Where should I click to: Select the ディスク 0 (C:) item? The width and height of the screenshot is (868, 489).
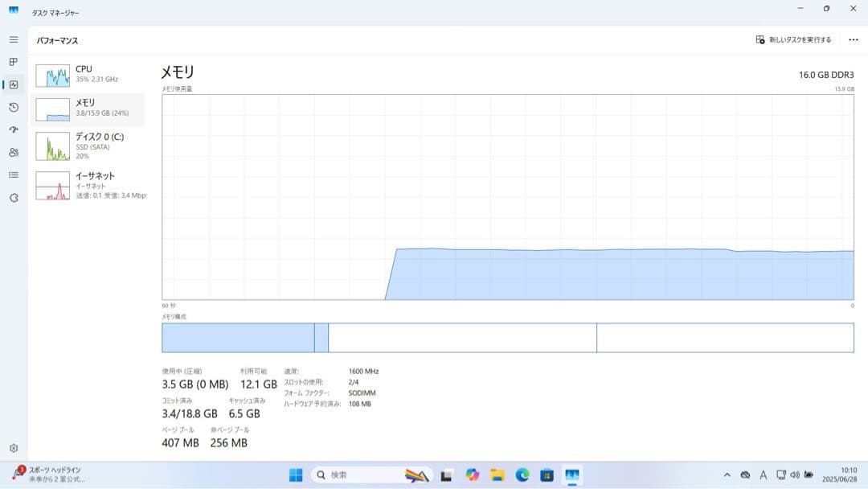point(88,146)
